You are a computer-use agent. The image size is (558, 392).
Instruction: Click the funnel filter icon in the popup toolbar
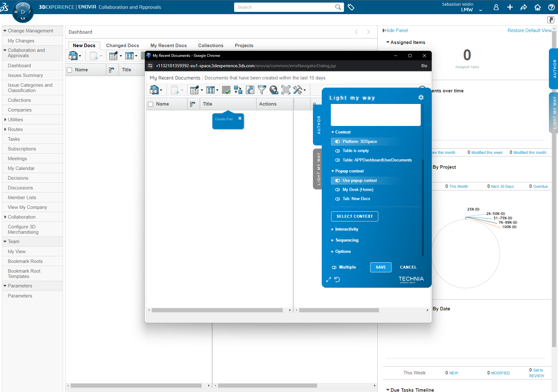(x=262, y=90)
